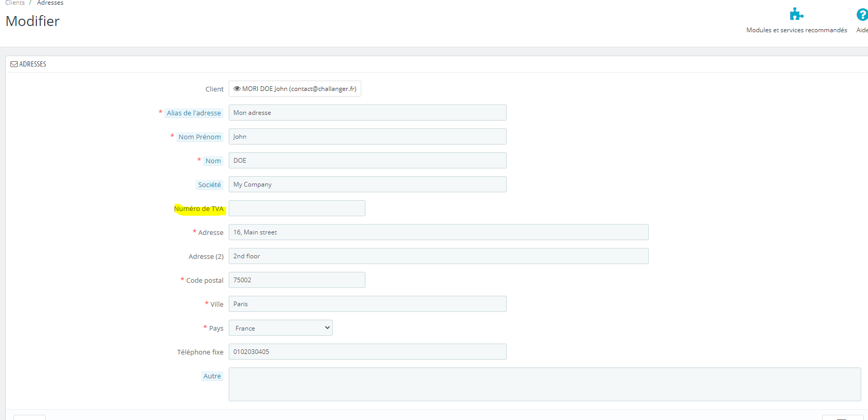Image resolution: width=868 pixels, height=420 pixels.
Task: Click the "Modifier" page title
Action: 33,21
